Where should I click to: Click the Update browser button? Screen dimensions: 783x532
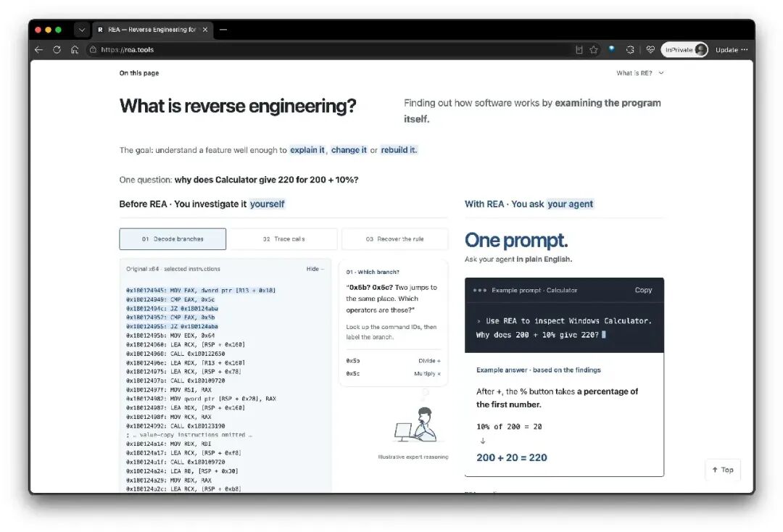732,49
